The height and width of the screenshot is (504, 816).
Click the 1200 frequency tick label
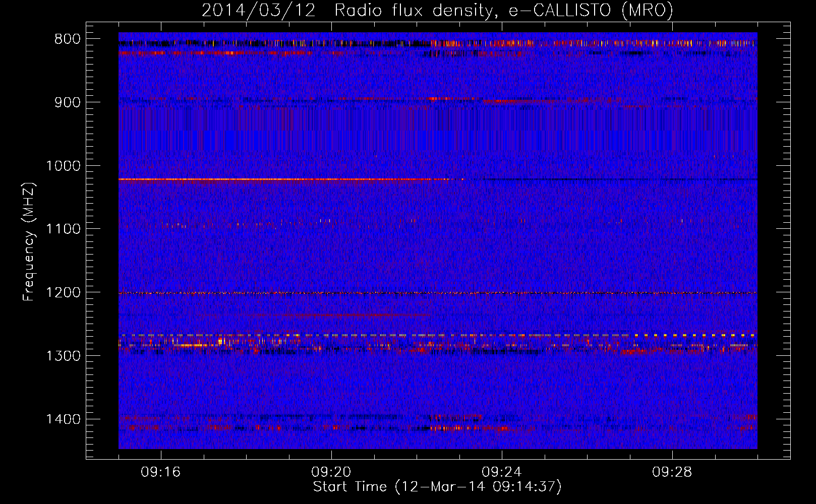63,292
